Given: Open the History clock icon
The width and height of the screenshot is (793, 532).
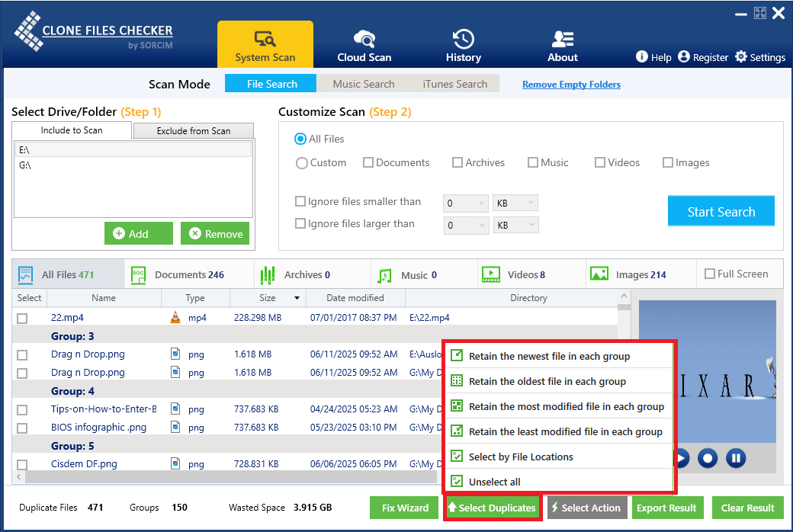Looking at the screenshot, I should click(463, 39).
